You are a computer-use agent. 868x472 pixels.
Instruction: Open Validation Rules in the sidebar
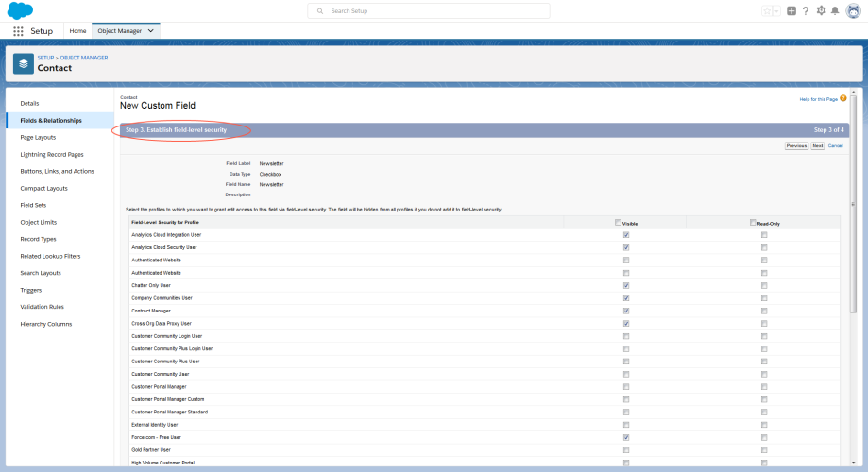click(x=42, y=307)
